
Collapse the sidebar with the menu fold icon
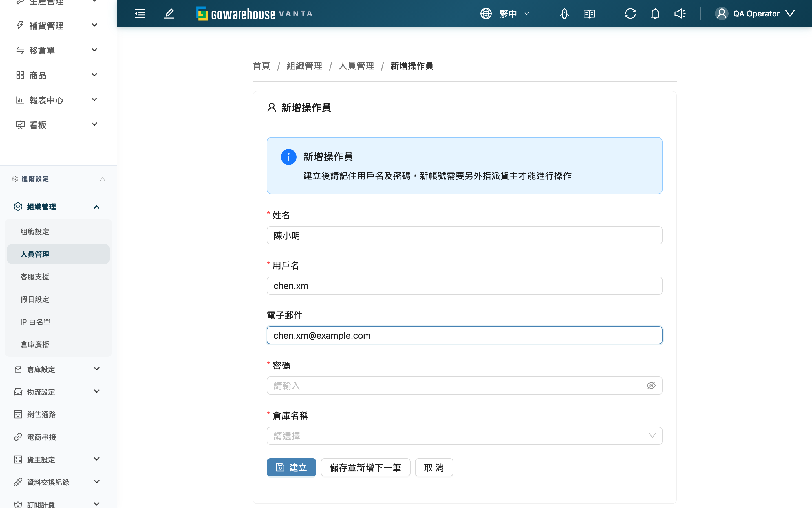tap(140, 14)
